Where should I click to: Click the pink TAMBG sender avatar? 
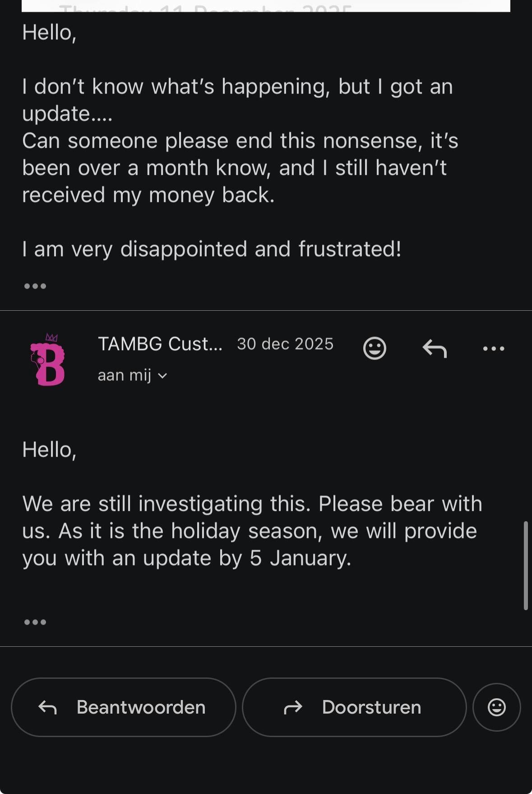[48, 360]
